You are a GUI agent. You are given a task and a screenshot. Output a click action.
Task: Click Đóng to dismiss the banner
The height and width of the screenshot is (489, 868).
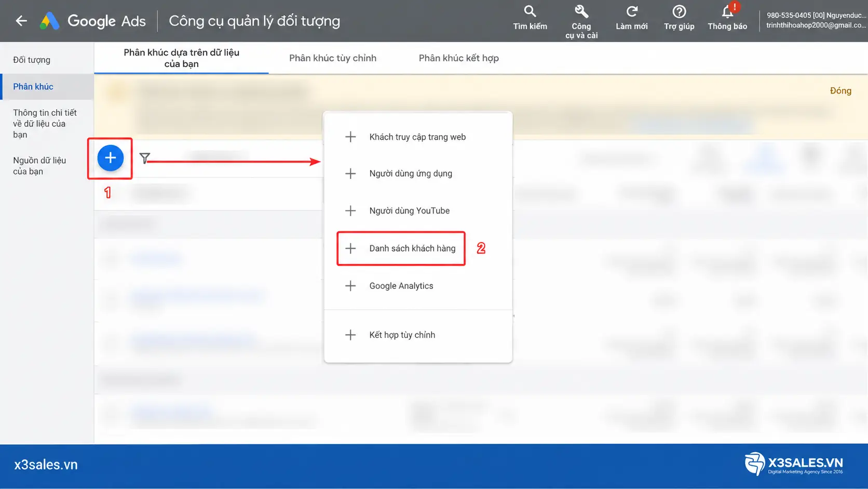tap(840, 90)
